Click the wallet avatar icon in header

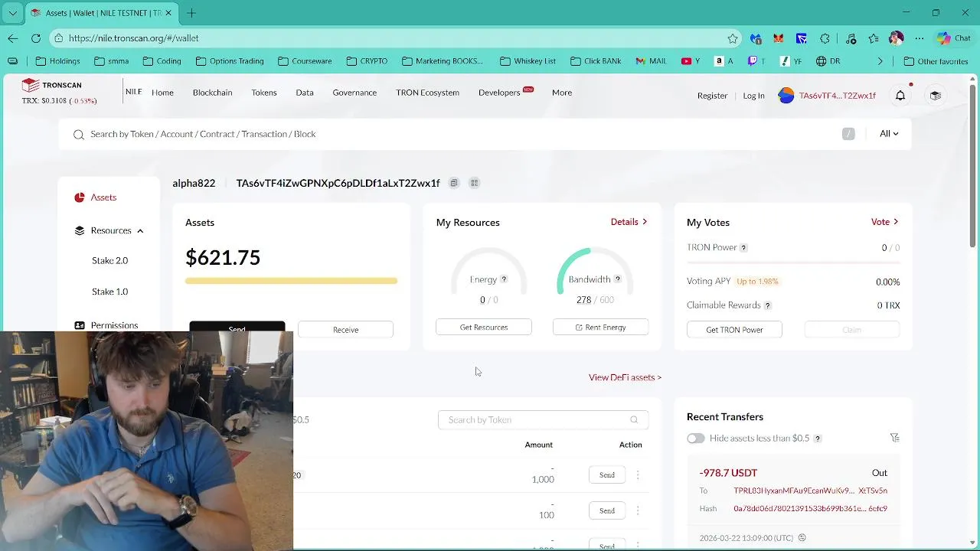tap(786, 96)
